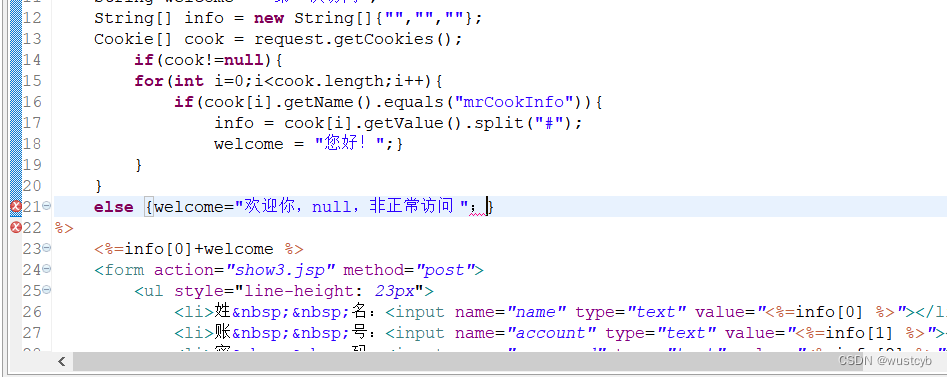Click line number 16 in the gutter
947x377 pixels.
(x=32, y=102)
